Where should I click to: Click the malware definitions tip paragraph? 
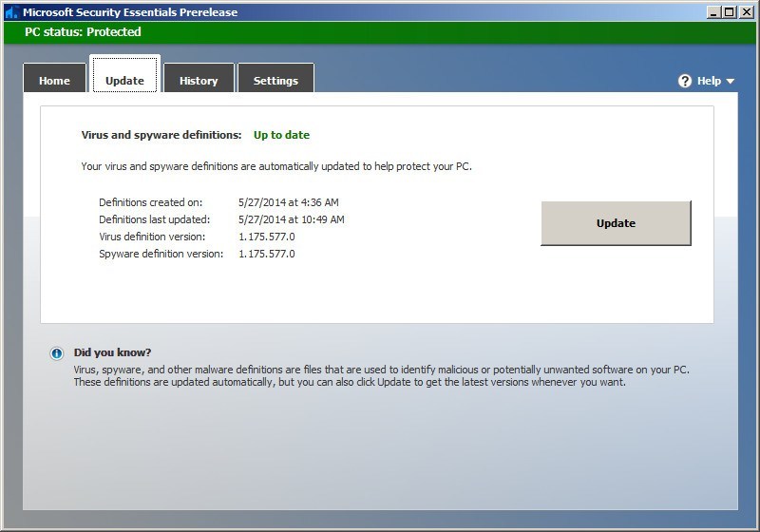pos(382,376)
